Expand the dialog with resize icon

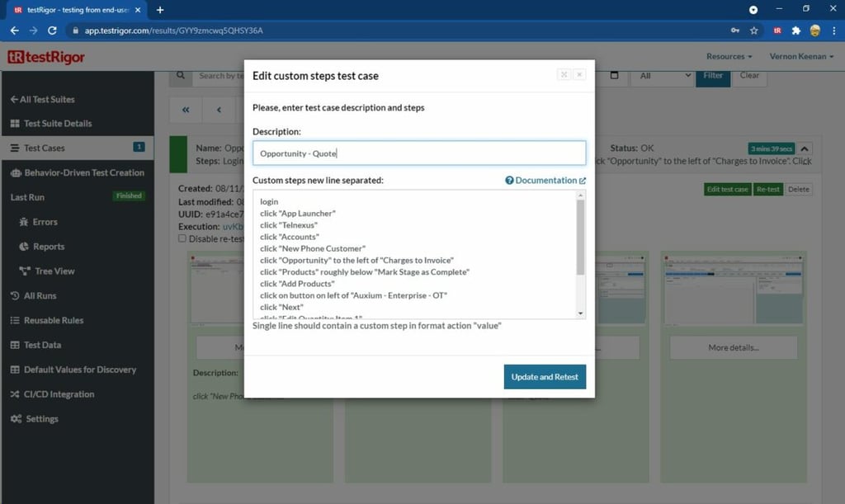[564, 74]
